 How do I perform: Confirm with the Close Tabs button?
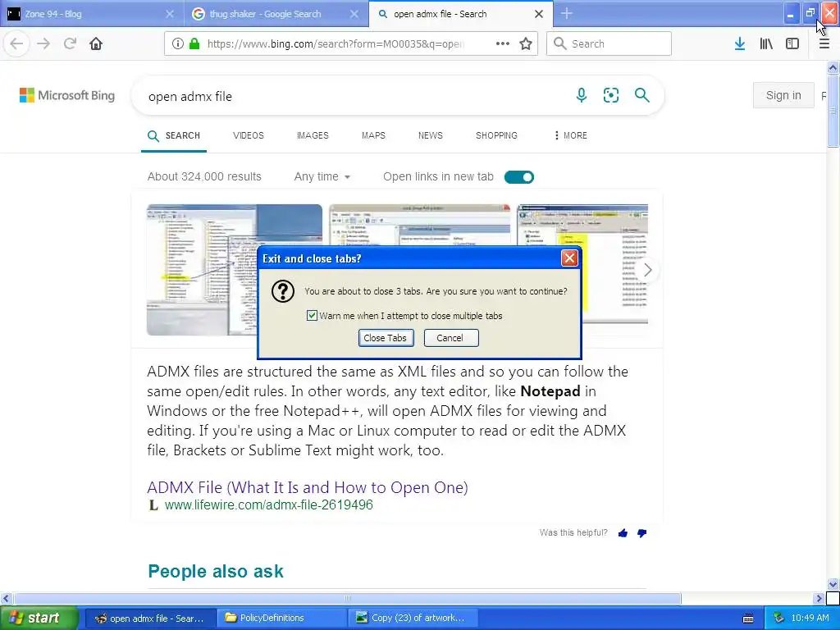pos(386,338)
